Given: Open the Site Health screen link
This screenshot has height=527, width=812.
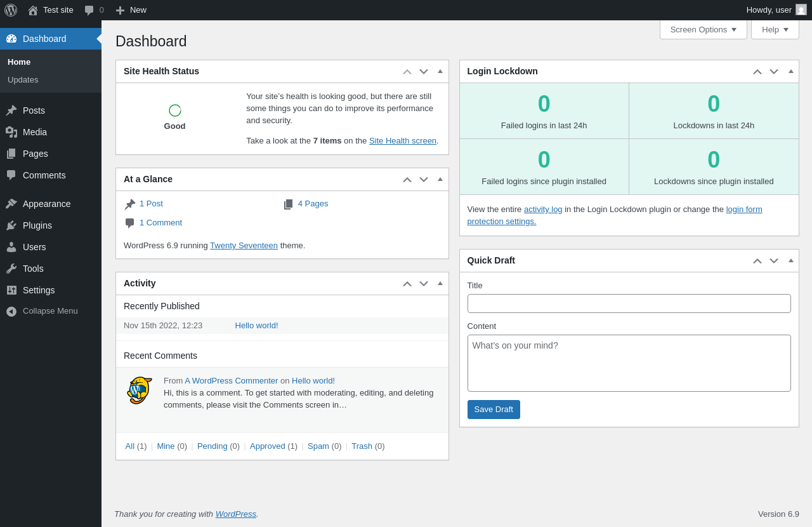Looking at the screenshot, I should tap(402, 141).
